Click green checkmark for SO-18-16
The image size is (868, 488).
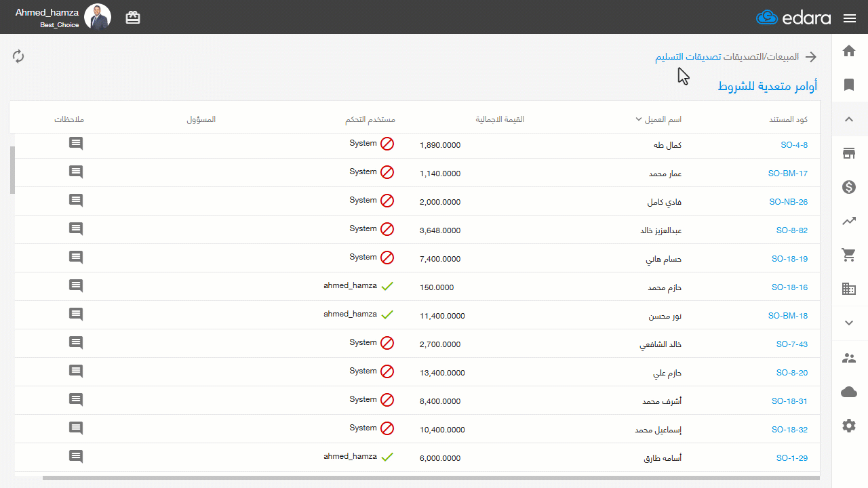point(387,286)
